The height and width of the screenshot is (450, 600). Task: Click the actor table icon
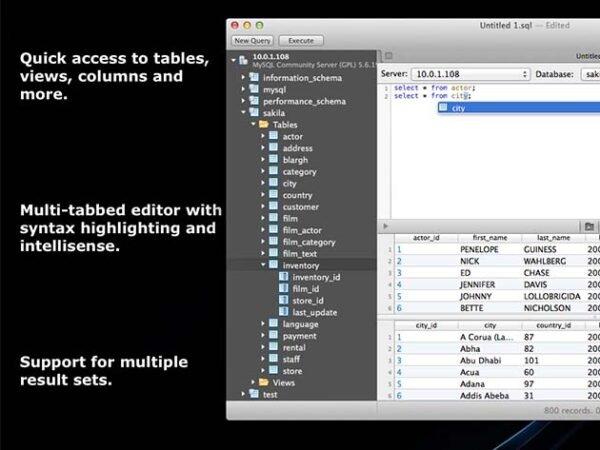(x=274, y=136)
